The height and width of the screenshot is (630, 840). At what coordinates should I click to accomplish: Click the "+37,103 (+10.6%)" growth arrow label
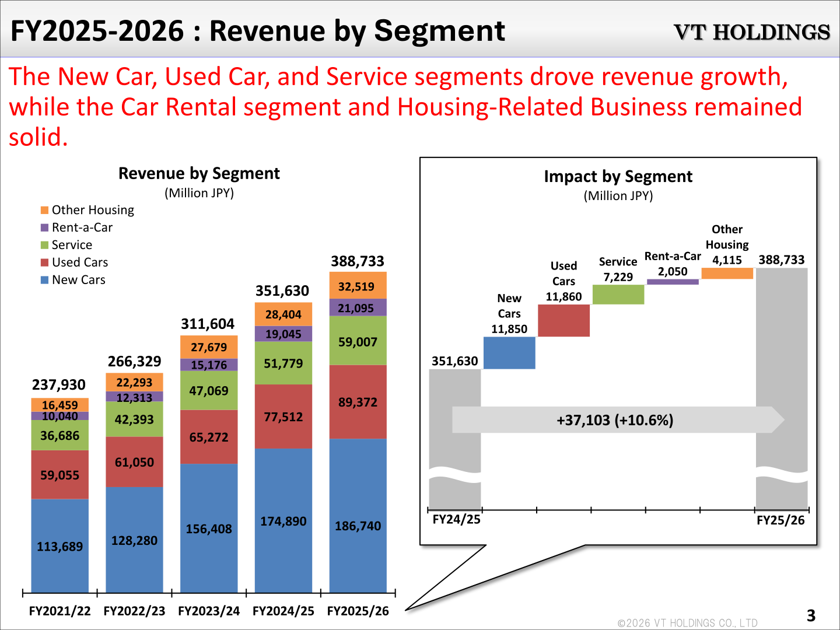pos(615,420)
